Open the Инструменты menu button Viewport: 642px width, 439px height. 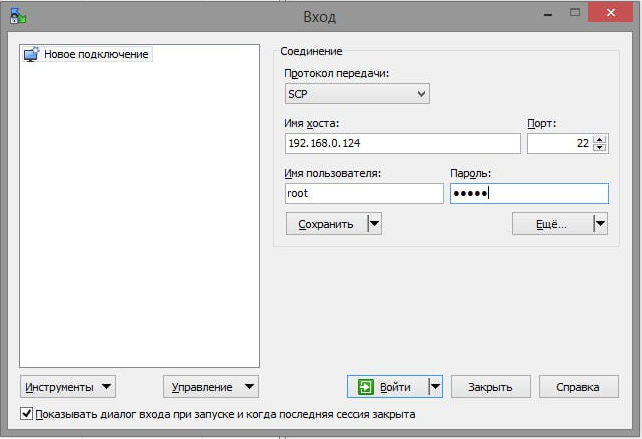(67, 387)
